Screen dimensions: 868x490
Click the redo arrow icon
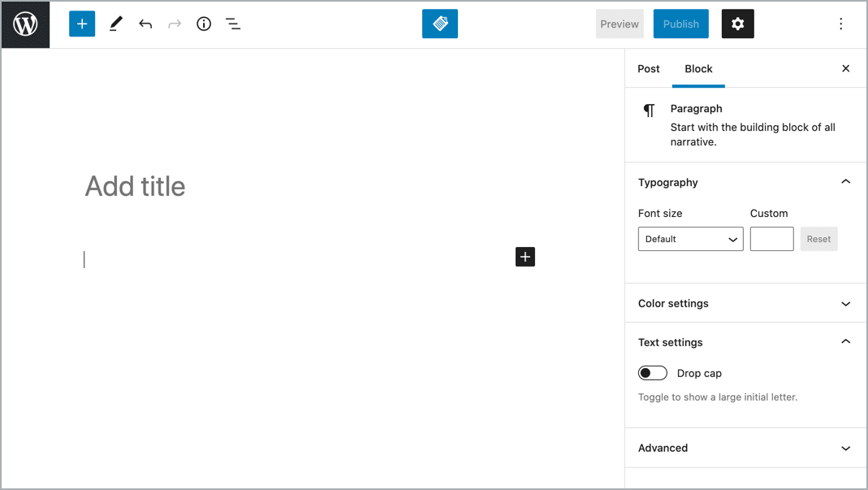[175, 24]
